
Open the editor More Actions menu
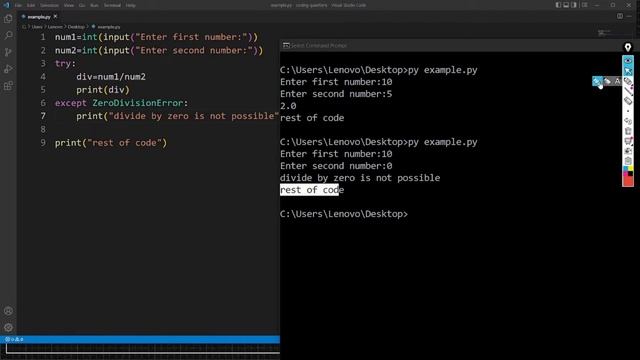630,16
